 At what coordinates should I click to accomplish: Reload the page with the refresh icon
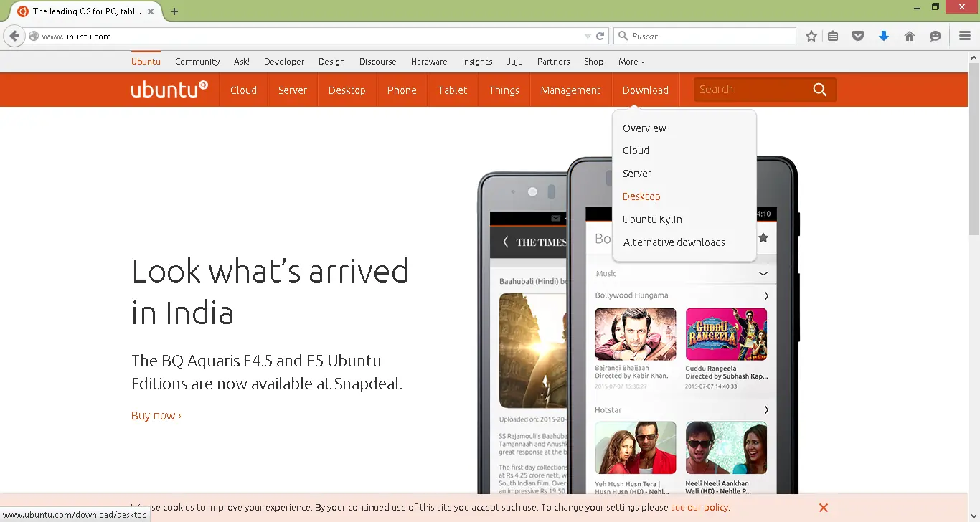600,36
